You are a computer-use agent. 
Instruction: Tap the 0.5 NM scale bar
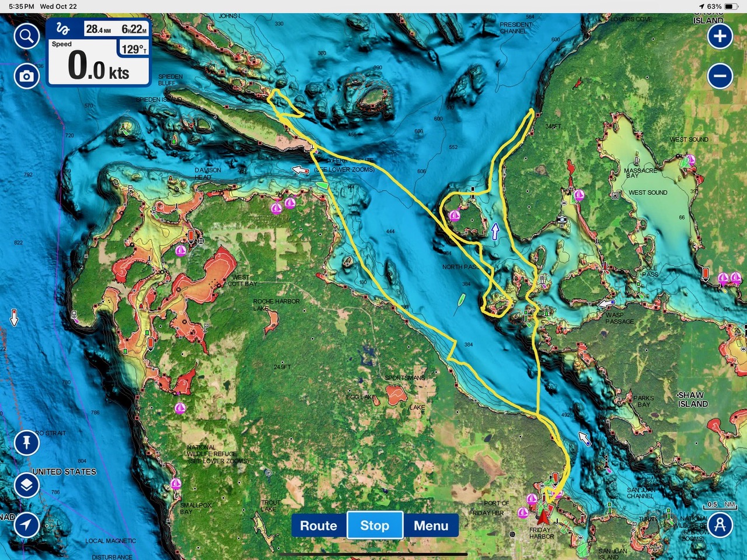[x=721, y=505]
